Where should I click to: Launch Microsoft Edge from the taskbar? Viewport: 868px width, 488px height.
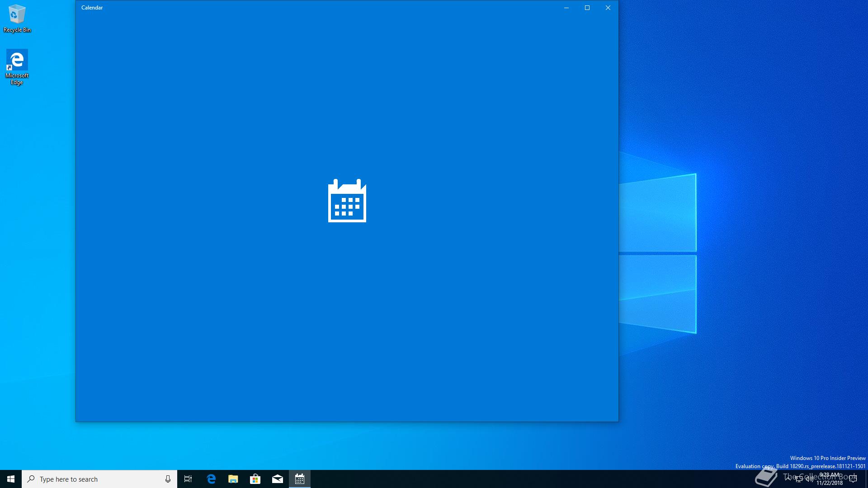pos(211,479)
